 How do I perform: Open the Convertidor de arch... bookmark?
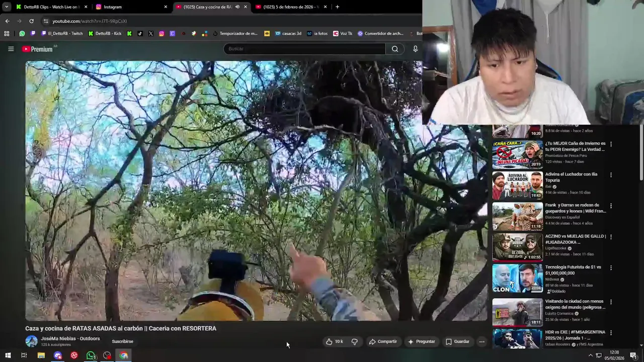pos(380,34)
